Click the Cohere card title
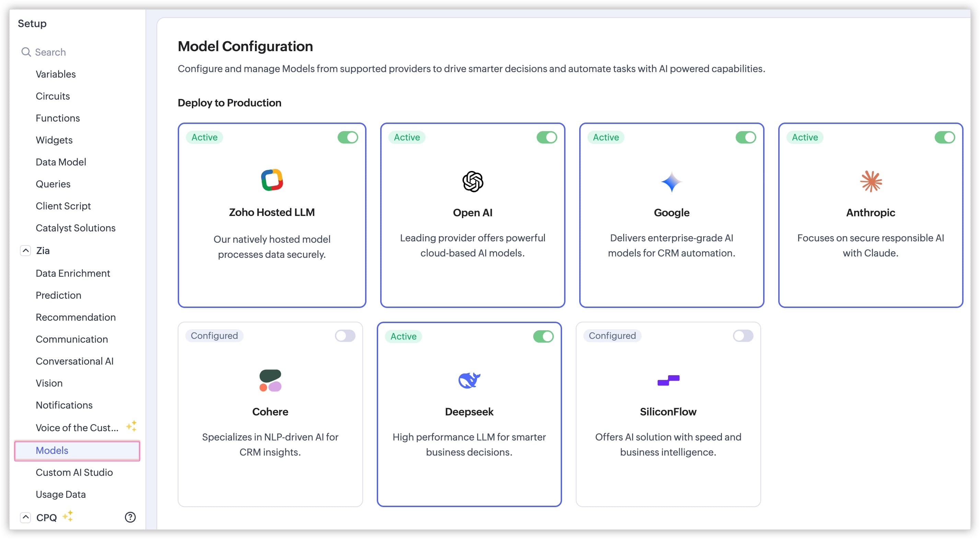The width and height of the screenshot is (980, 539). point(270,412)
